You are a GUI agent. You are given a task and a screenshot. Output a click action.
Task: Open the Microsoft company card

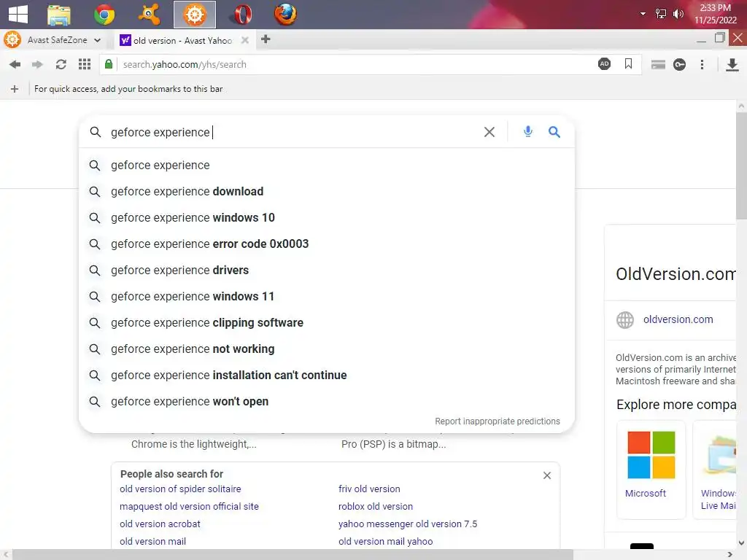(x=651, y=469)
